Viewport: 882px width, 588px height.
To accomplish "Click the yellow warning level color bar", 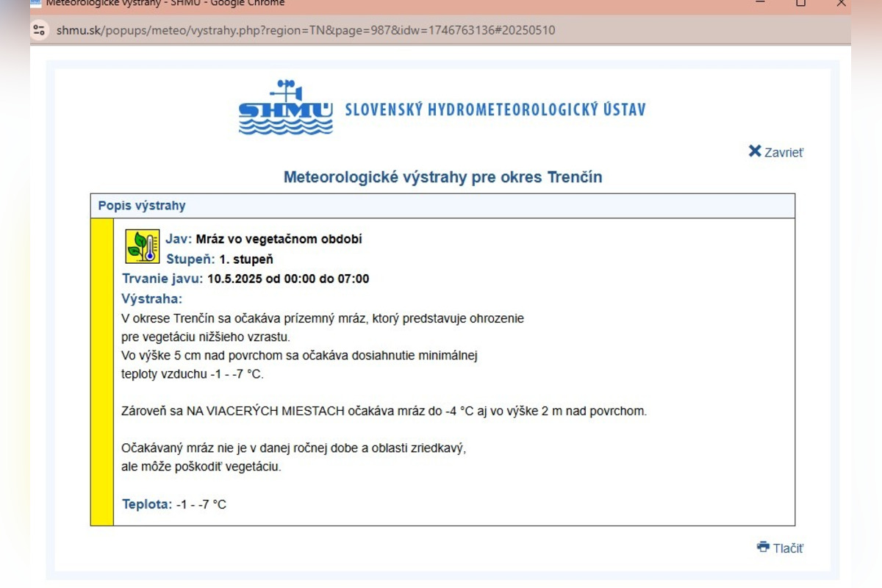I will (102, 372).
